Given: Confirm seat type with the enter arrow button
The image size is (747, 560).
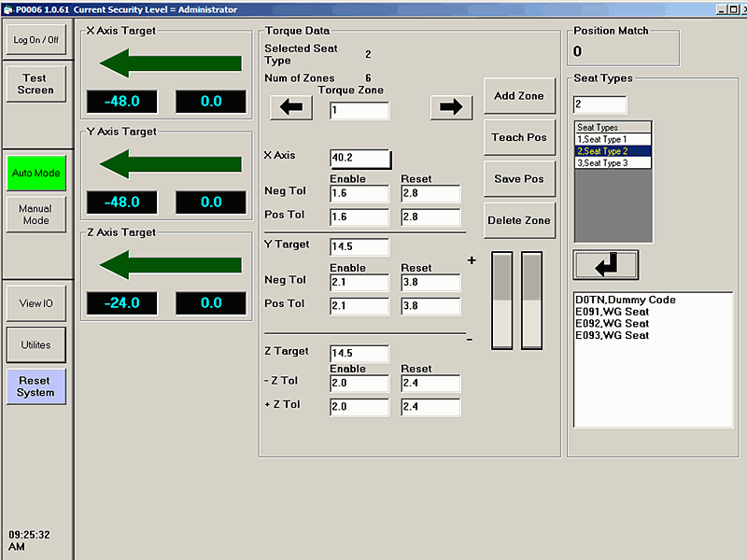Looking at the screenshot, I should (605, 265).
